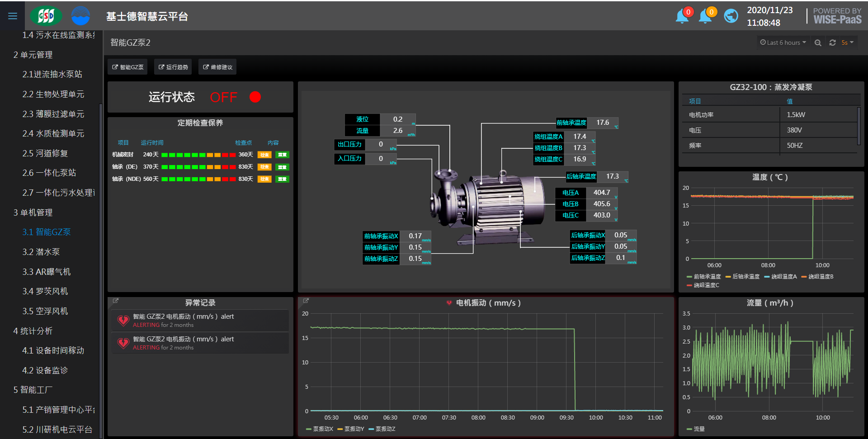Open the hamburger menu icon

(13, 16)
